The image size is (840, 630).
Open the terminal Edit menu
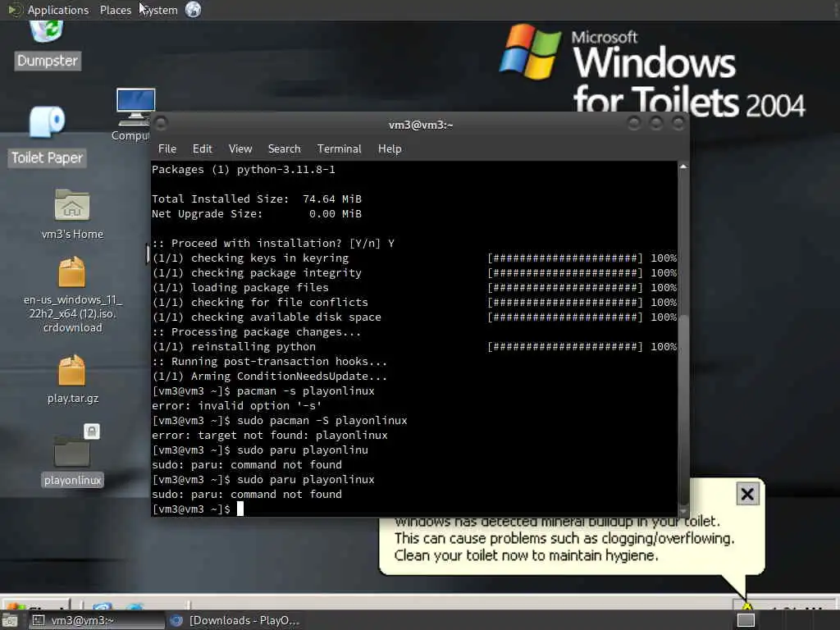pyautogui.click(x=202, y=149)
